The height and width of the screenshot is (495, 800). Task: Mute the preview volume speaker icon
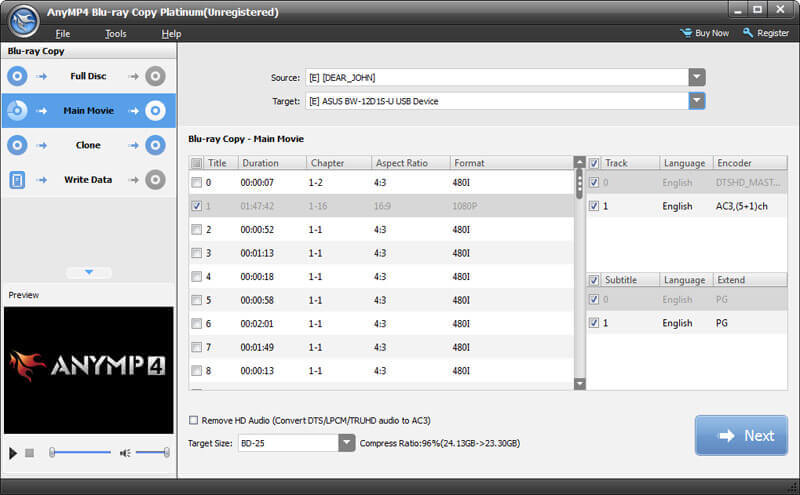pyautogui.click(x=125, y=453)
